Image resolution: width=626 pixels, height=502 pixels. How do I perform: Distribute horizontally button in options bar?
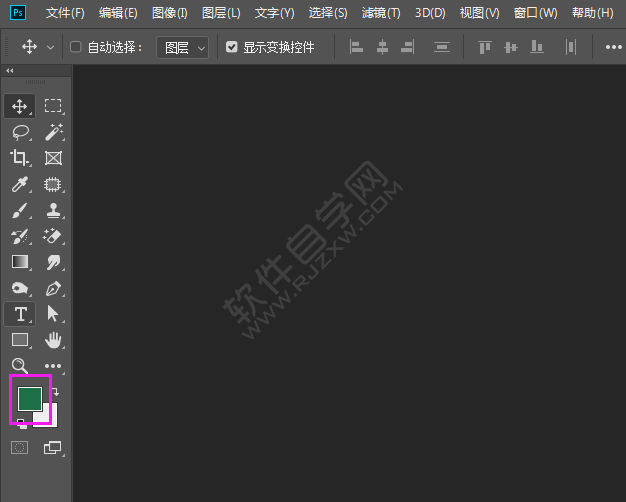[x=571, y=47]
